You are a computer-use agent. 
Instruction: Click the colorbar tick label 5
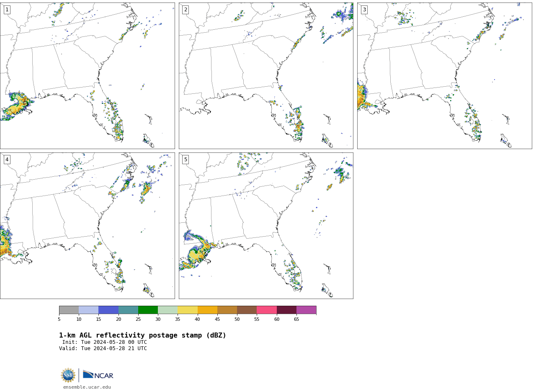tap(59, 320)
